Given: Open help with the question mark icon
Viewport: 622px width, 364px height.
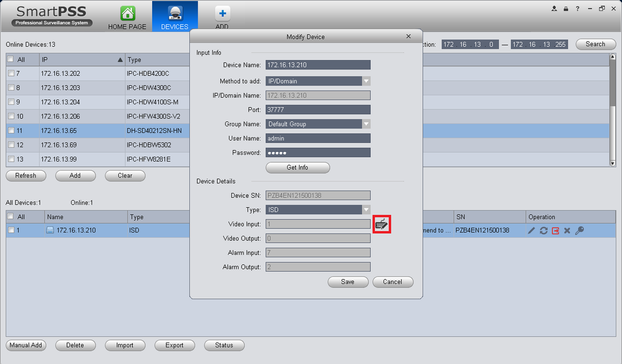Looking at the screenshot, I should pyautogui.click(x=578, y=9).
